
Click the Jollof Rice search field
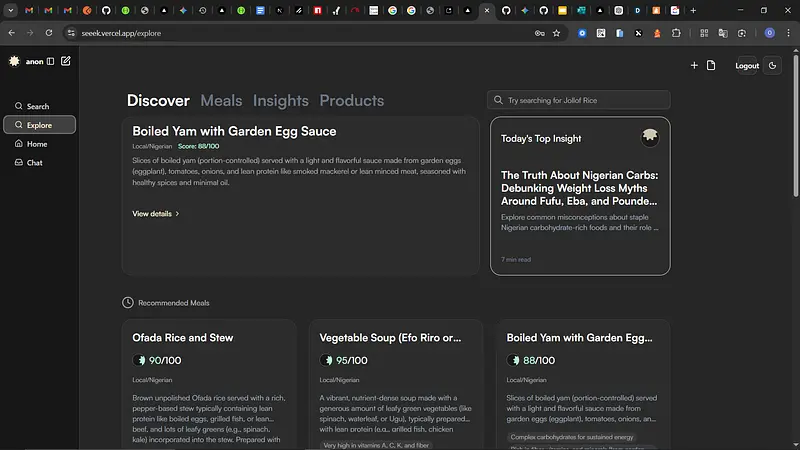580,100
